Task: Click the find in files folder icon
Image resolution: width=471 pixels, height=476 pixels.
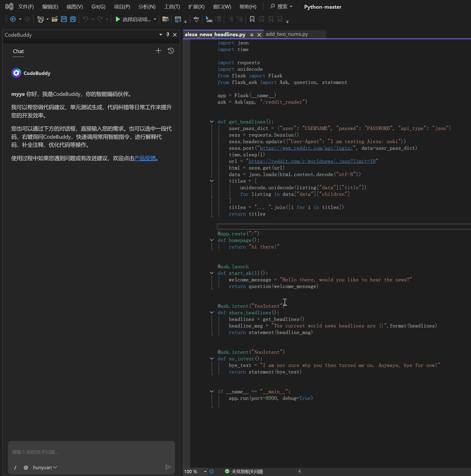Action: [165, 19]
